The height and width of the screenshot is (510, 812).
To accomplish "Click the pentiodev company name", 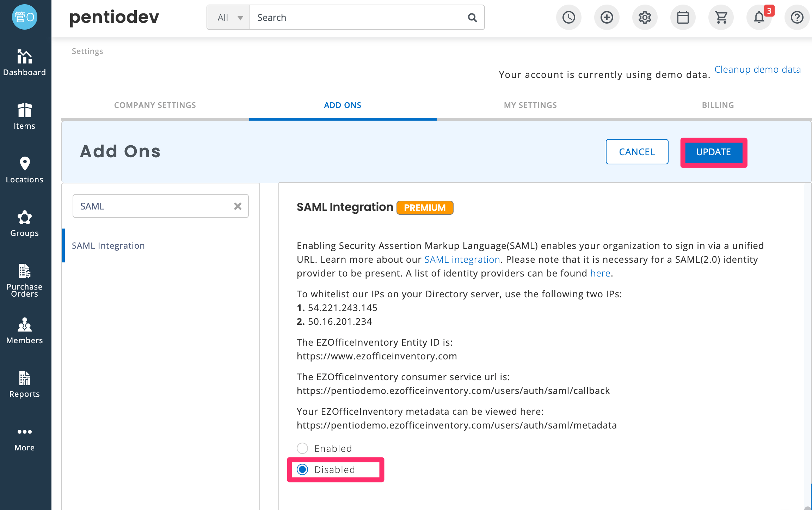I will pos(114,17).
